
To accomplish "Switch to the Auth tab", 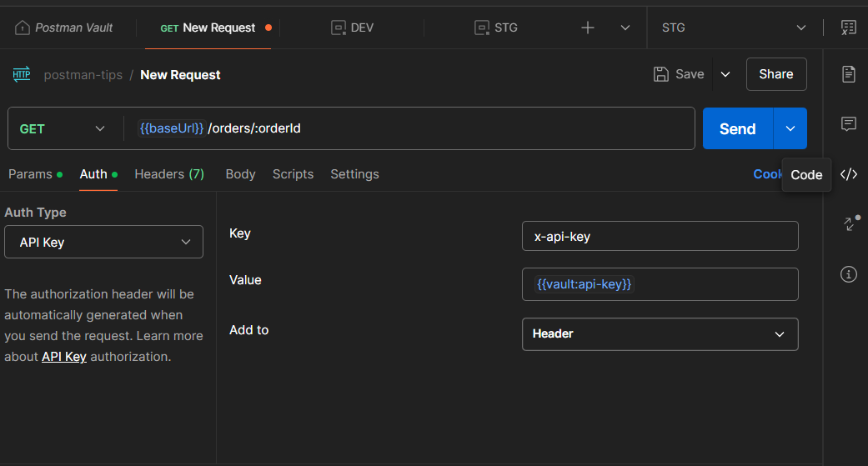I will coord(98,174).
